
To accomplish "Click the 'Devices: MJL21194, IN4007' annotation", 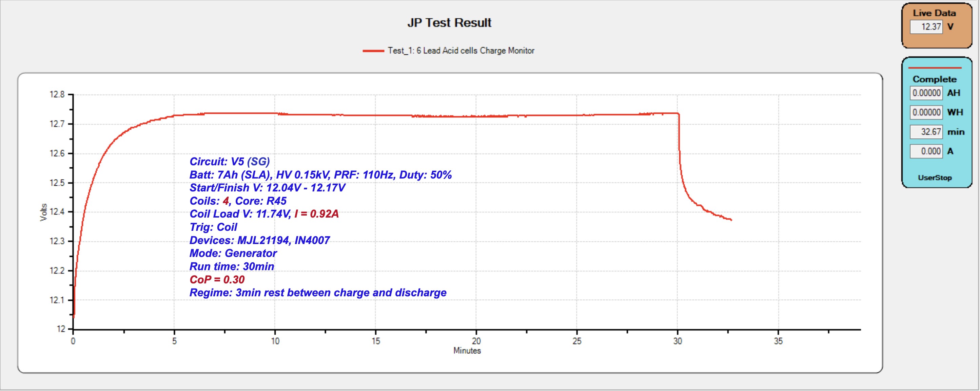I will tap(260, 240).
